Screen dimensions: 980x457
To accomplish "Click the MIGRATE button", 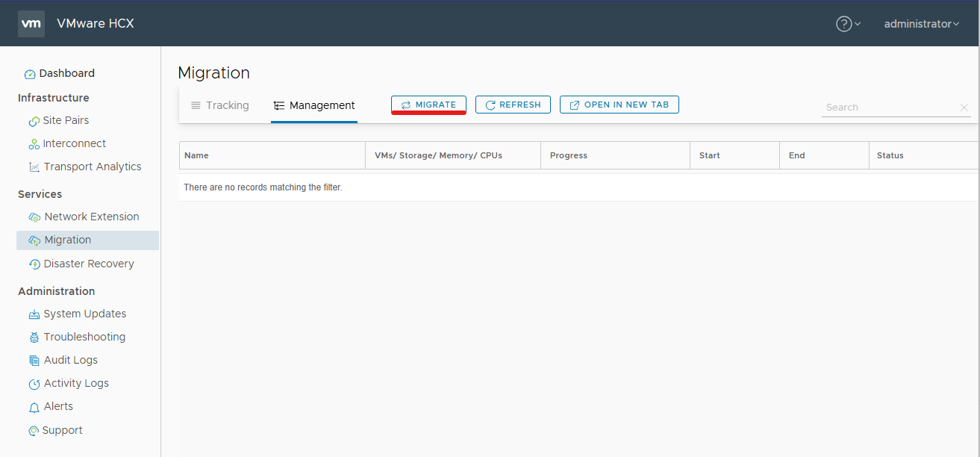I will (428, 105).
